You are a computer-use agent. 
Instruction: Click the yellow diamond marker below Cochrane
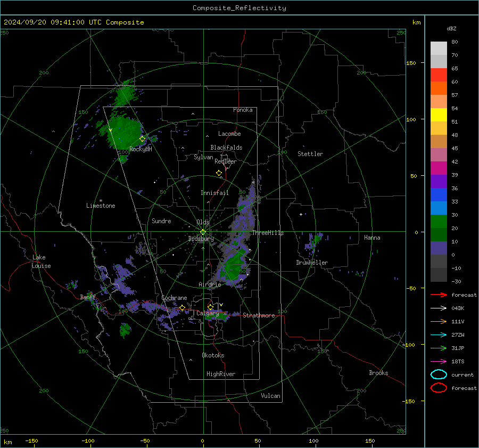coord(183,307)
